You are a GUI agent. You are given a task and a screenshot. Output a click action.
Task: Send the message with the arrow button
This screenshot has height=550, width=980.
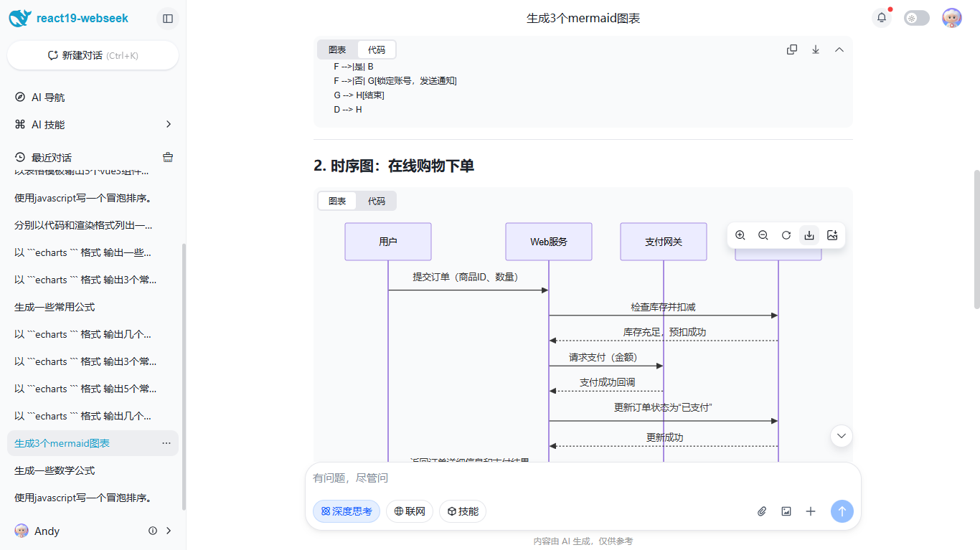pos(842,511)
